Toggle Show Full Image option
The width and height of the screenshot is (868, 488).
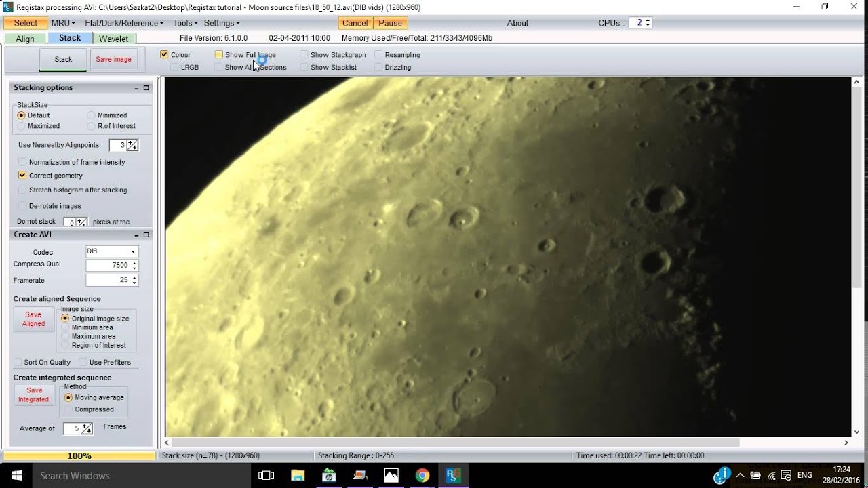pos(219,54)
